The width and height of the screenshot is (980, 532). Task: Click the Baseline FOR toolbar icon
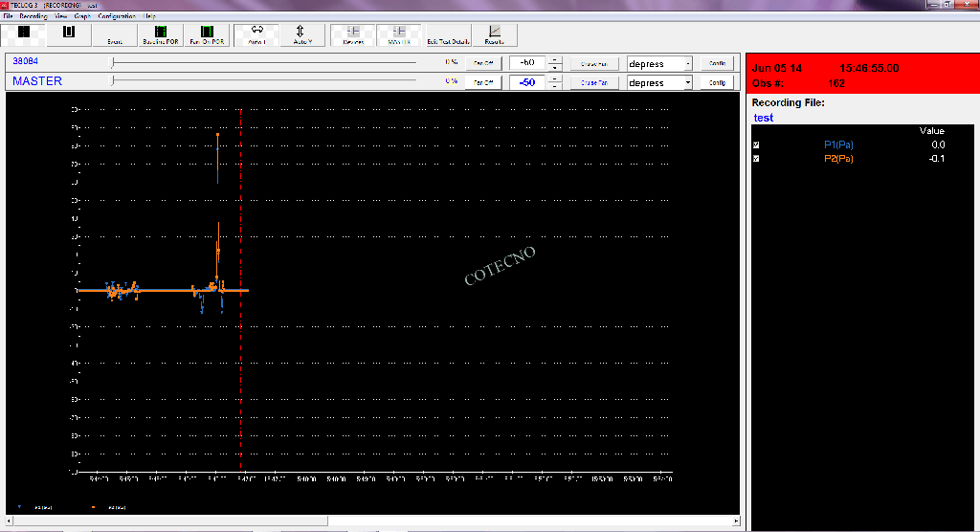160,35
